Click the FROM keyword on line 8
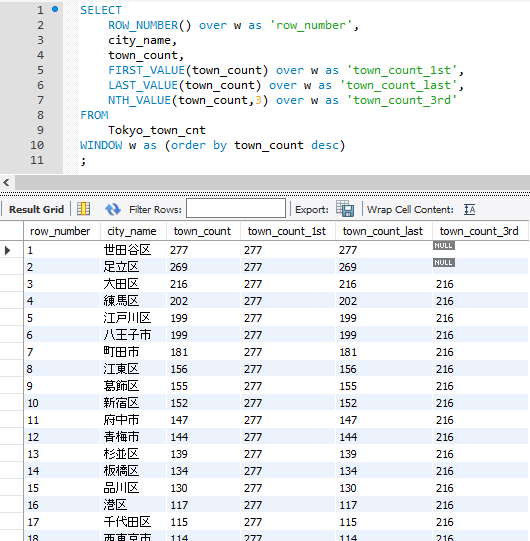Screen dimensions: 530x541 (x=94, y=115)
